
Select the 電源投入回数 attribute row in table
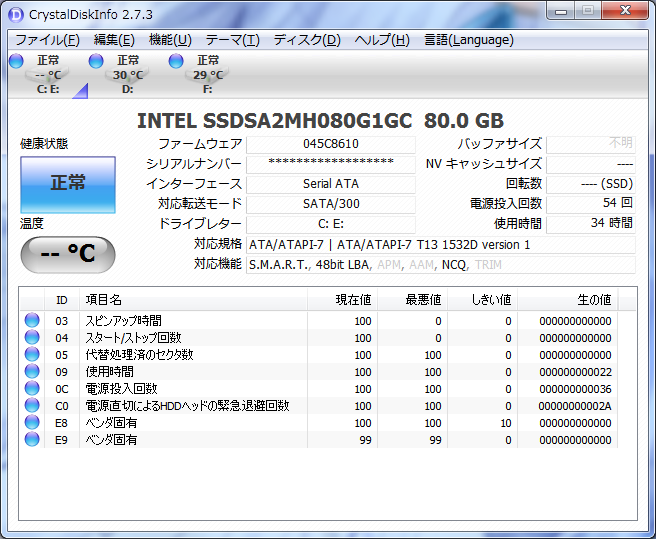[x=319, y=389]
